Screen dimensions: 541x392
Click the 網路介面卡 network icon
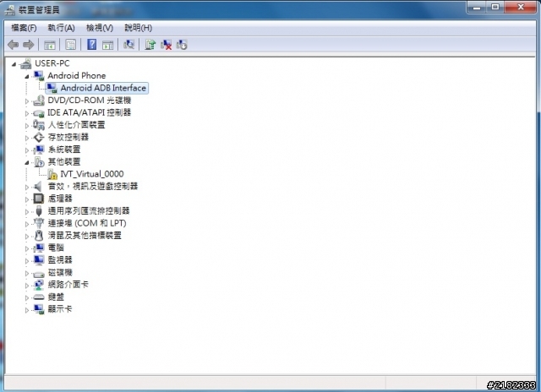tap(39, 285)
